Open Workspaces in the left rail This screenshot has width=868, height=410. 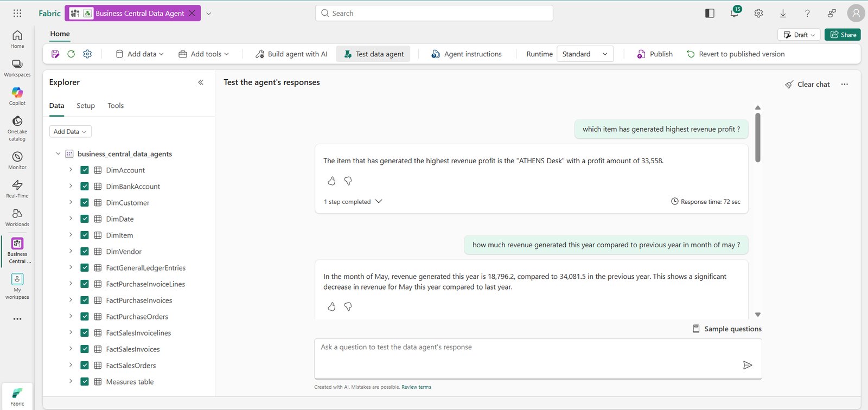[x=17, y=68]
